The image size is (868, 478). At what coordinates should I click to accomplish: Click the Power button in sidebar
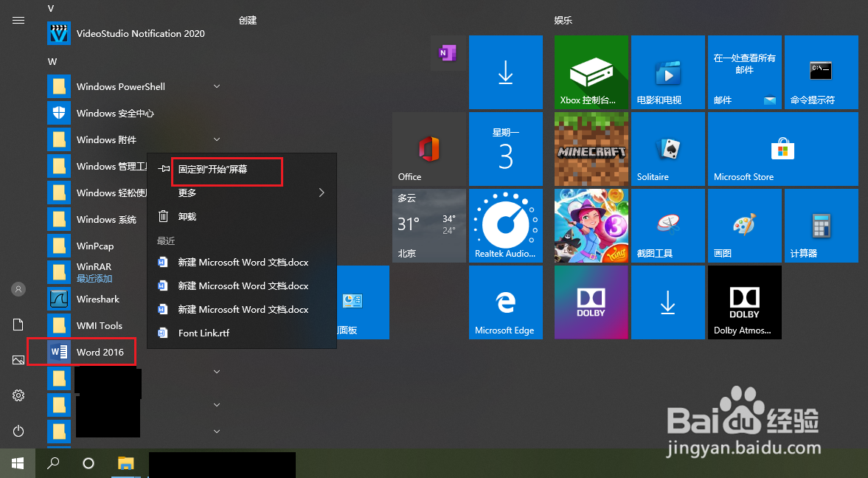(x=18, y=431)
